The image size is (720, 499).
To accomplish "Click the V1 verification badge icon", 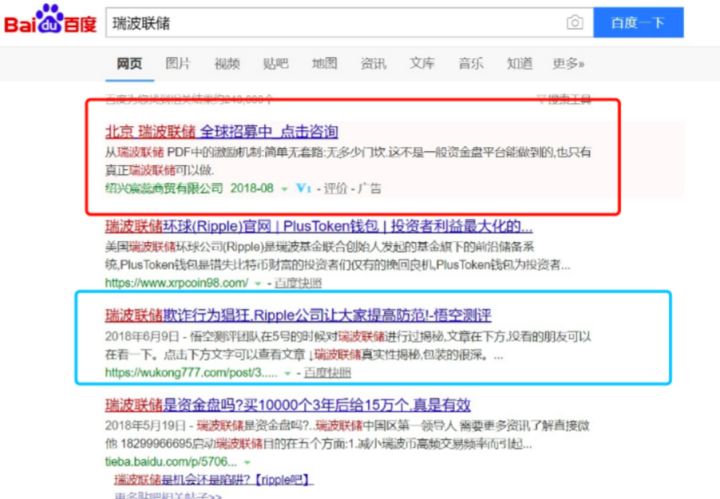I will pos(303,188).
